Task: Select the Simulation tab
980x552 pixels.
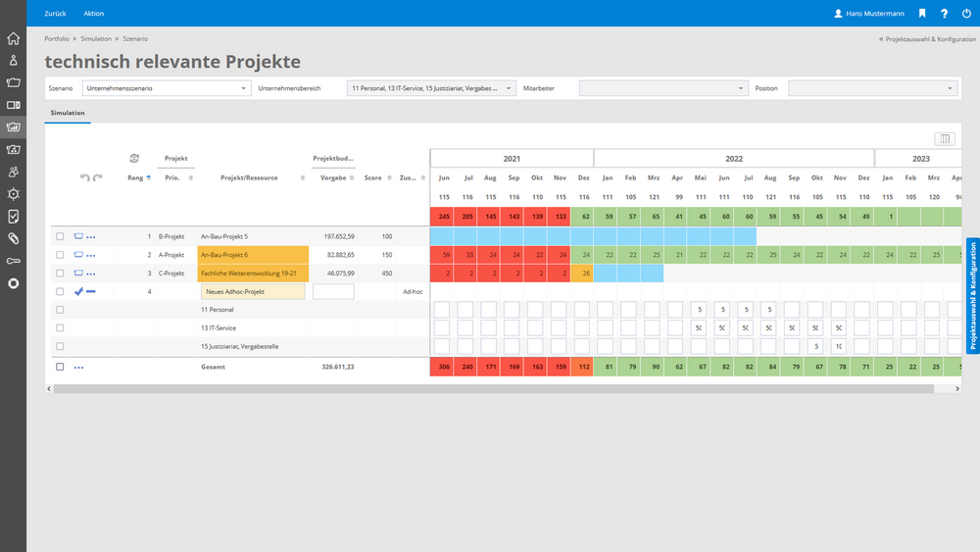Action: (x=68, y=114)
